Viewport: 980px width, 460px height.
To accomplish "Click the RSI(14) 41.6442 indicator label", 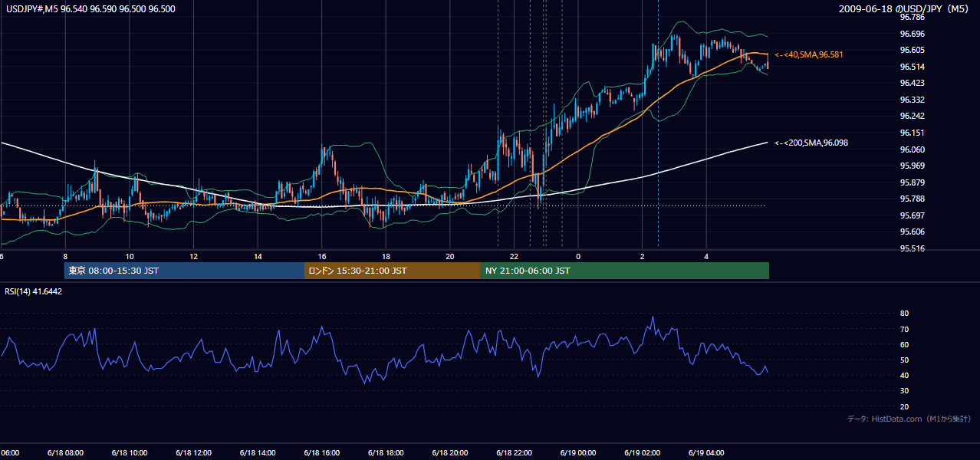I will tap(34, 291).
